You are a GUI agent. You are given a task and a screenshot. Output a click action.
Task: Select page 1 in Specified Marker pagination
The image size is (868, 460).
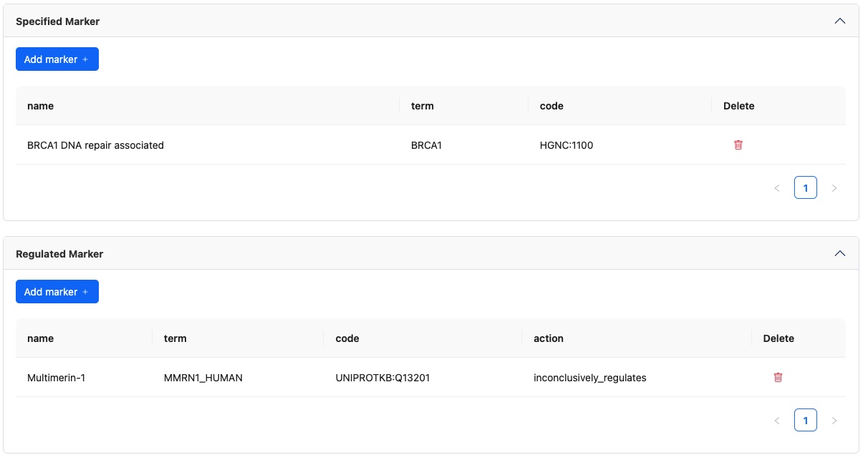coord(806,188)
